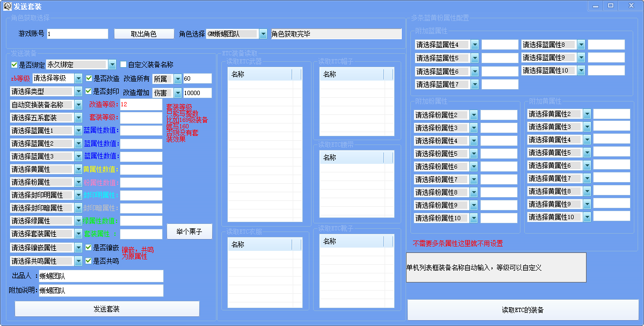Click the 出品人 text field

tap(100, 276)
